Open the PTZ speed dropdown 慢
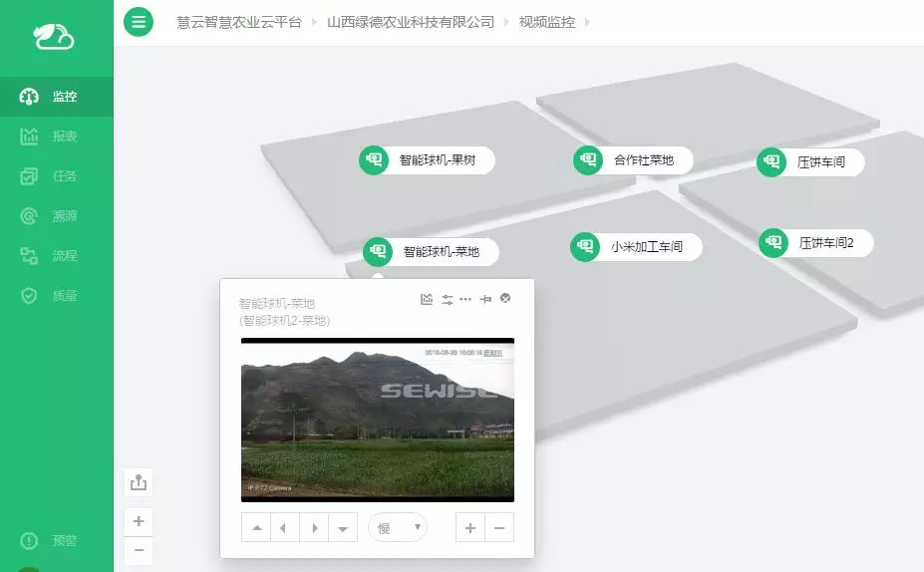This screenshot has height=572, width=924. coord(397,527)
